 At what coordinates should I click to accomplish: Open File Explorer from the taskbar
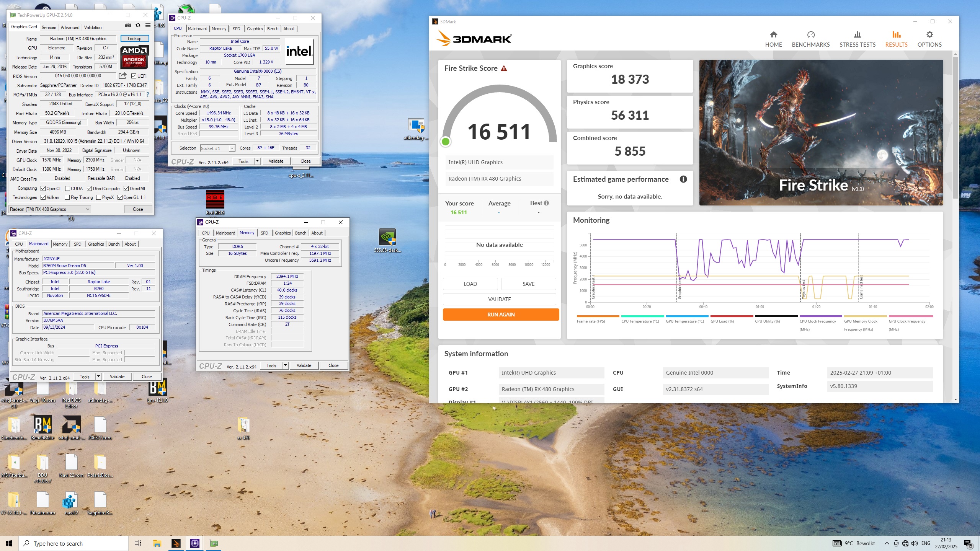[157, 543]
